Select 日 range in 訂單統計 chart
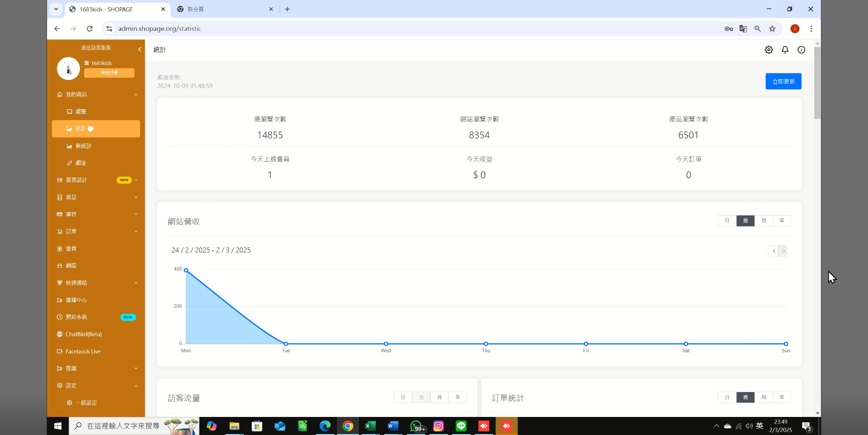The width and height of the screenshot is (868, 435). pyautogui.click(x=727, y=398)
